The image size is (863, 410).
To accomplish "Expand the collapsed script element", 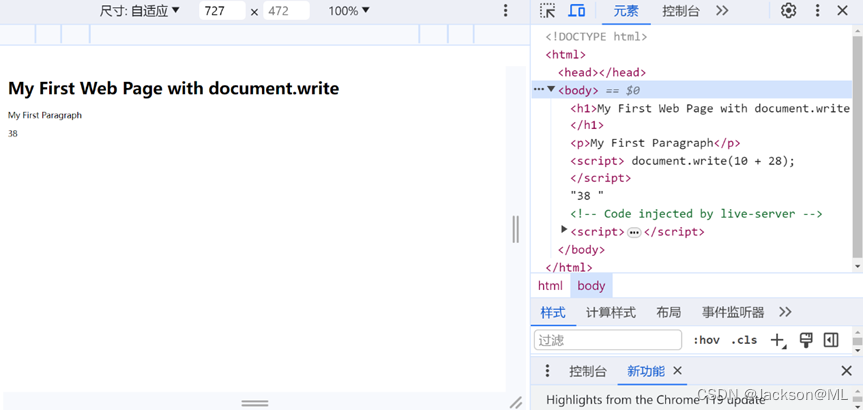I will pyautogui.click(x=564, y=231).
